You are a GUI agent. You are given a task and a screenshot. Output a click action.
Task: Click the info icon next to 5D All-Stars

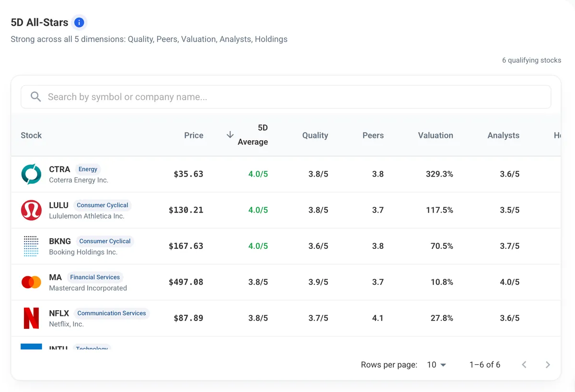click(x=80, y=22)
